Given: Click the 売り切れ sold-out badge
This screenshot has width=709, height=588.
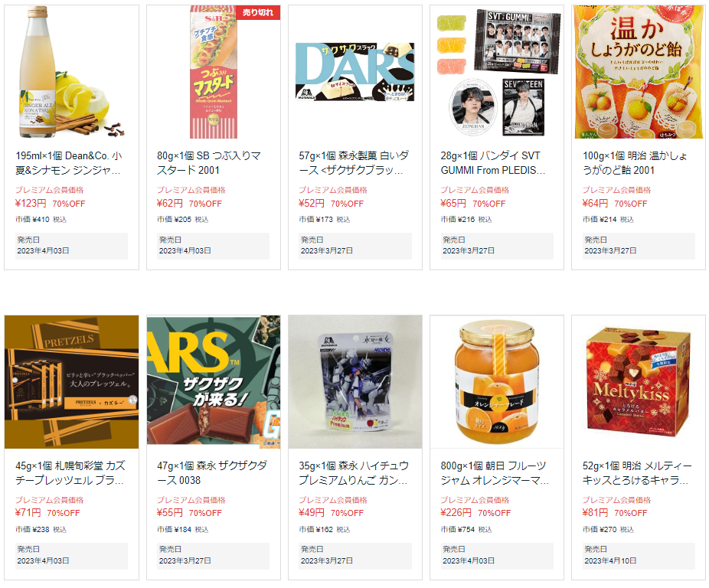Looking at the screenshot, I should pyautogui.click(x=258, y=13).
